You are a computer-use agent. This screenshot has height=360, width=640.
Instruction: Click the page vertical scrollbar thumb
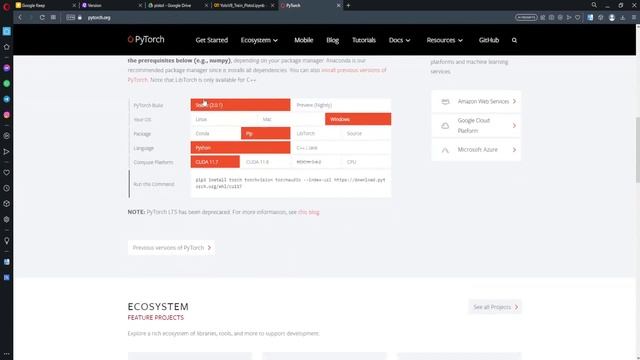(638, 150)
